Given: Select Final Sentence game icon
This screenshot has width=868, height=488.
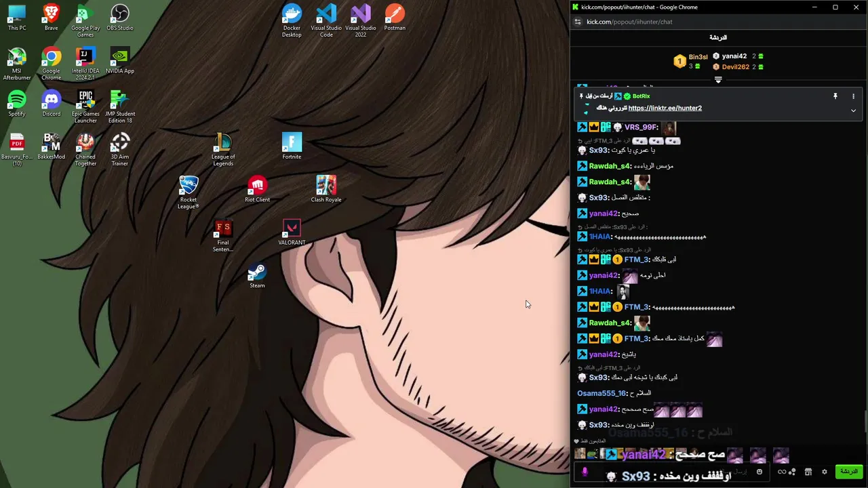Looking at the screenshot, I should [x=223, y=236].
